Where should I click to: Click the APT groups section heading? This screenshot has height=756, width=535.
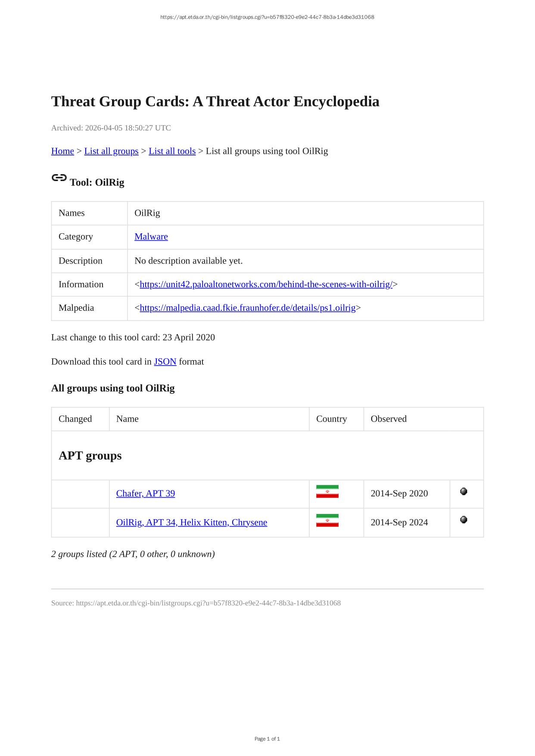tap(90, 455)
